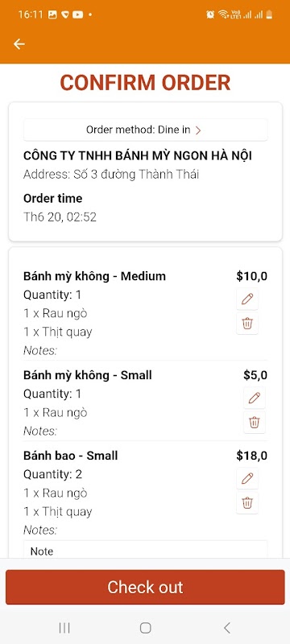This screenshot has width=290, height=644.
Task: Expand the Order method Dine in chevron
Action: 198,130
